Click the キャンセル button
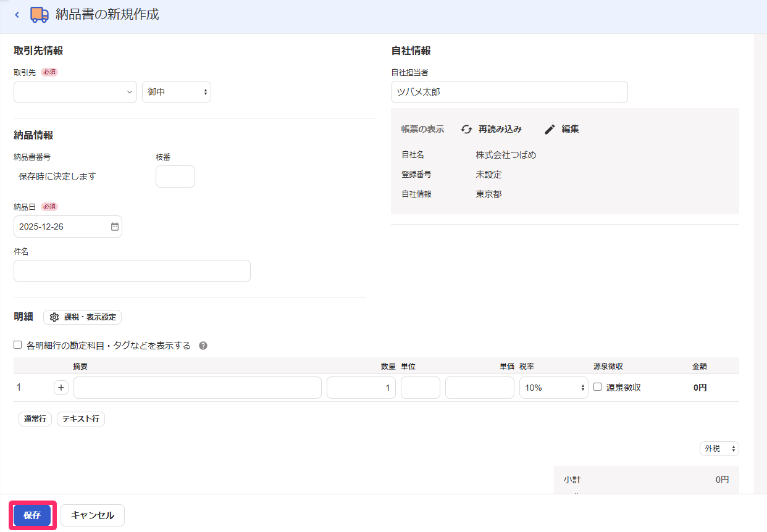767x532 pixels. click(93, 515)
